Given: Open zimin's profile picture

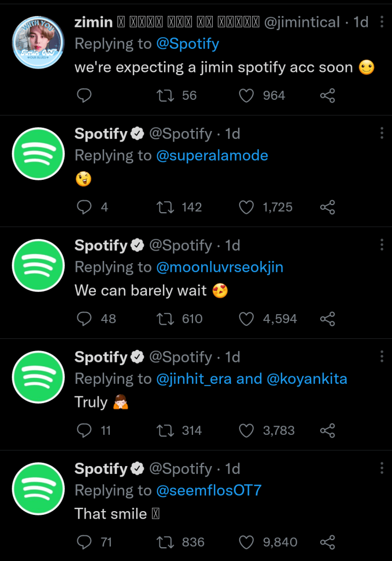Looking at the screenshot, I should pyautogui.click(x=38, y=42).
